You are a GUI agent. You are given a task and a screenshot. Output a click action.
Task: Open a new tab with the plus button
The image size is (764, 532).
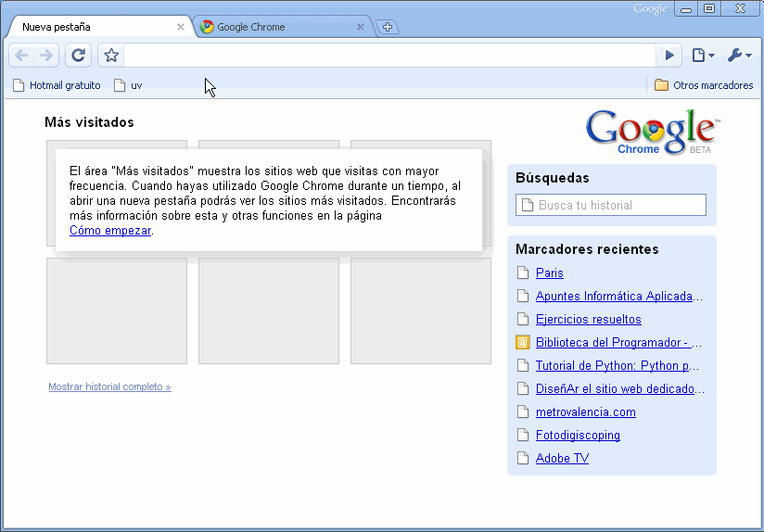click(388, 27)
